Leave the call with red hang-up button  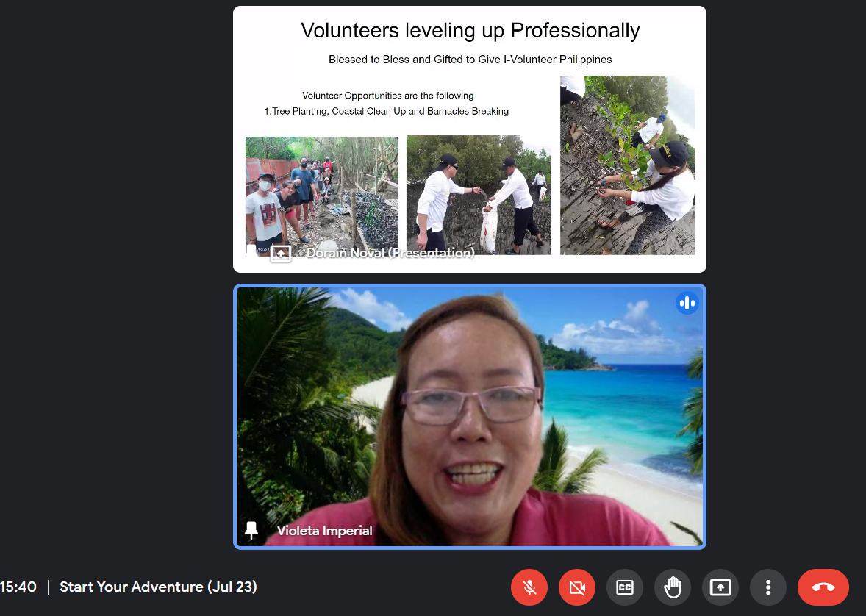pos(823,587)
